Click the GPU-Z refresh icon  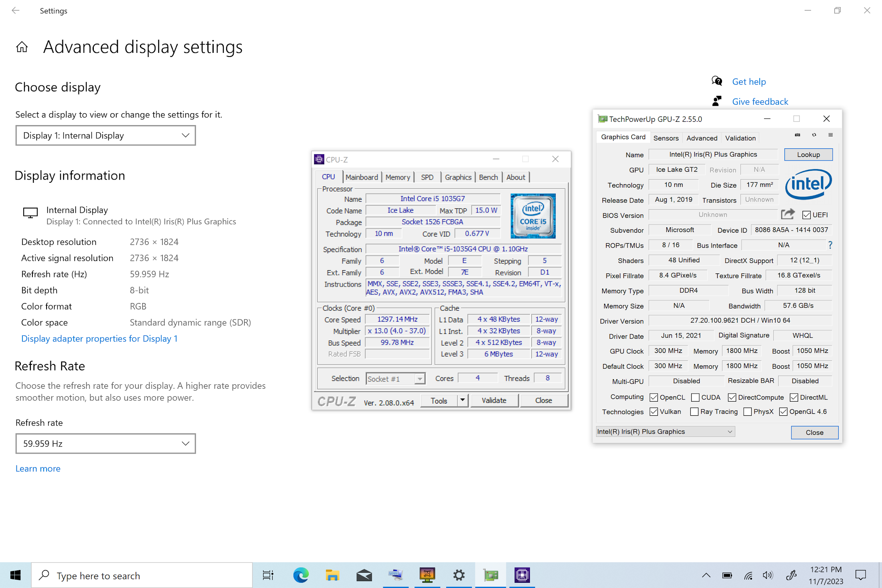[x=814, y=135]
